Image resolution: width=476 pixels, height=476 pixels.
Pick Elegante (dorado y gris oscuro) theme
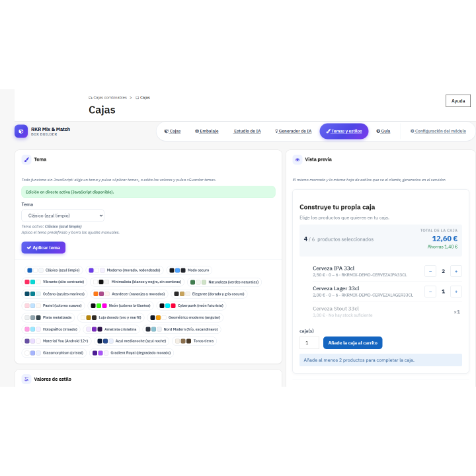pos(209,294)
